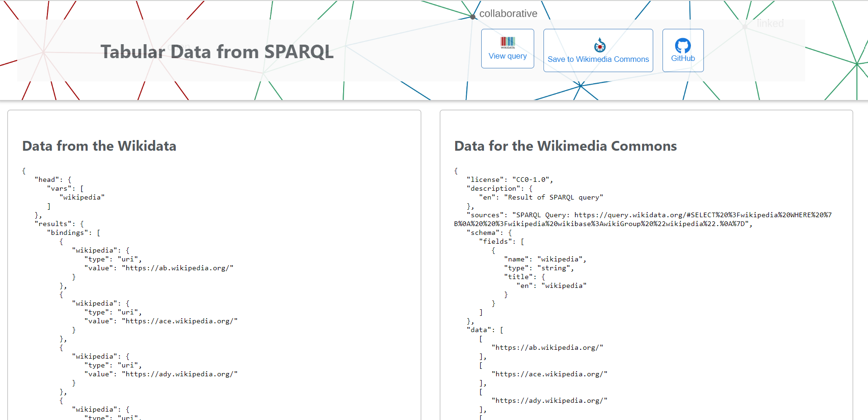This screenshot has width=868, height=420.
Task: Click the GitHub octocat icon
Action: tap(682, 46)
